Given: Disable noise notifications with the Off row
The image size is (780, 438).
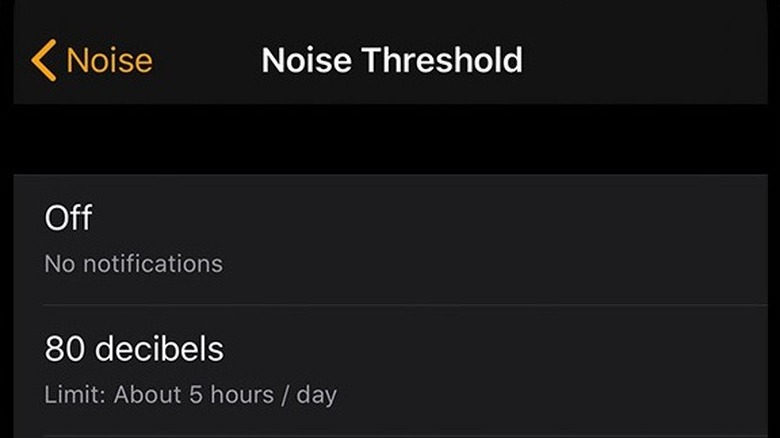Looking at the screenshot, I should pyautogui.click(x=400, y=239).
